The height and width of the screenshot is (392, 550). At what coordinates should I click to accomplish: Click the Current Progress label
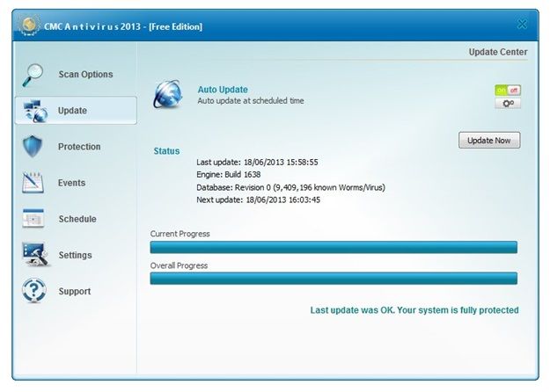(x=180, y=234)
